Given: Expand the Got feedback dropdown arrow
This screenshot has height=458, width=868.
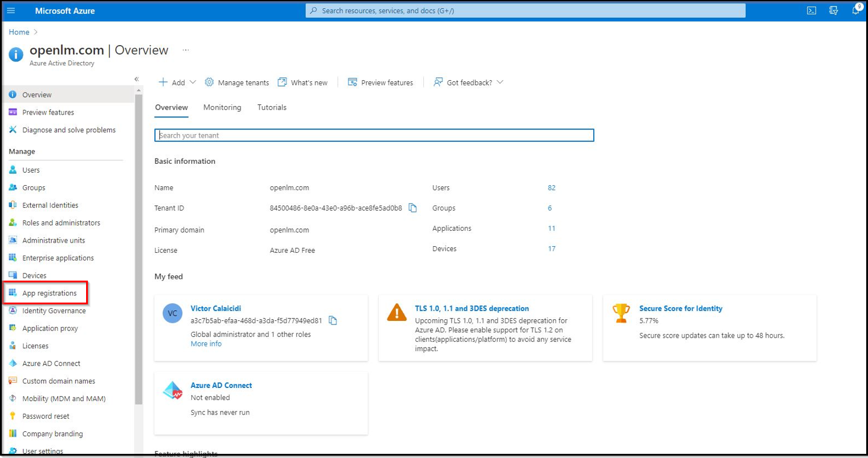Looking at the screenshot, I should pyautogui.click(x=500, y=82).
